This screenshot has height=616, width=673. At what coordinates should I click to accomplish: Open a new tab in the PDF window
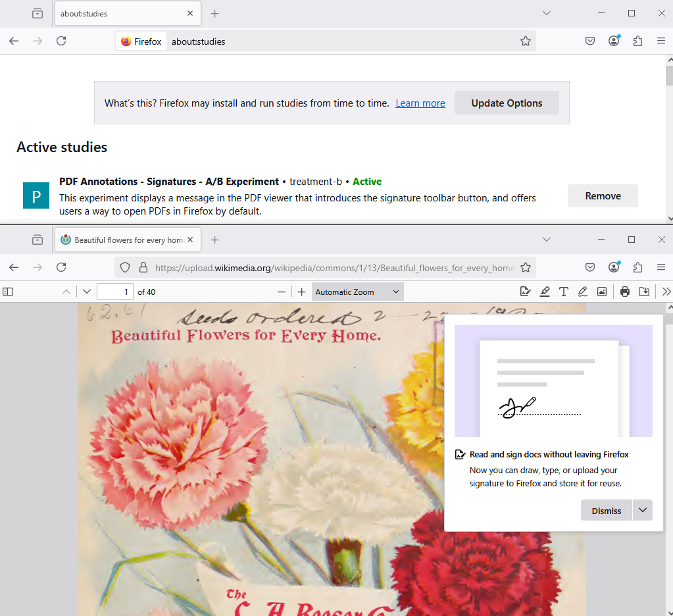(214, 240)
